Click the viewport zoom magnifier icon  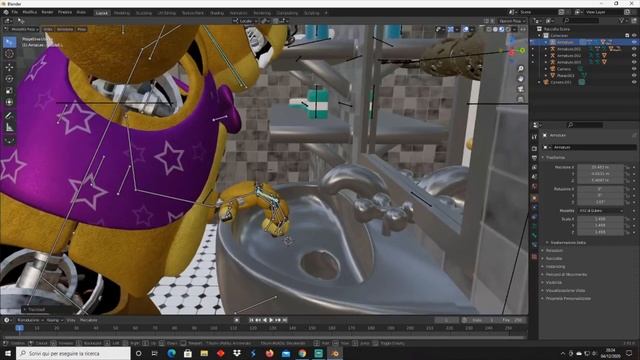(x=520, y=69)
